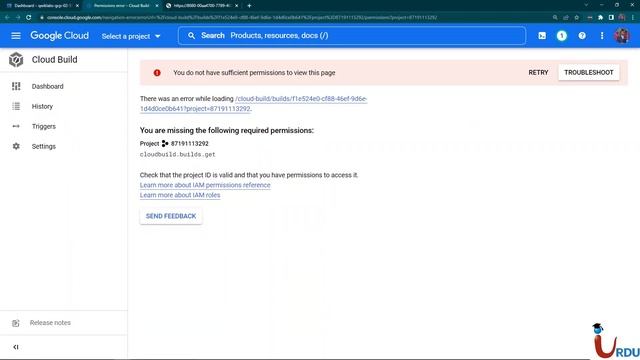The height and width of the screenshot is (360, 640).
Task: Open Learn more about IAM roles link
Action: 180,195
